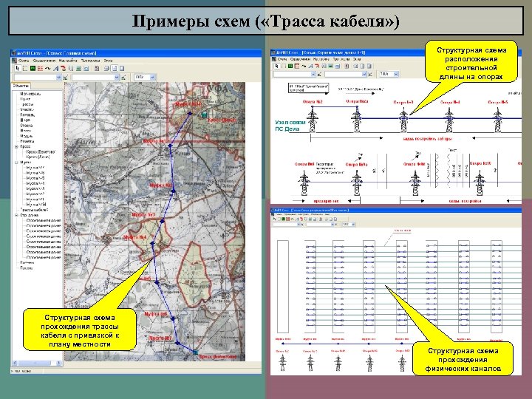Switch to the Объекты tab
The width and height of the screenshot is (532, 399).
(x=21, y=86)
